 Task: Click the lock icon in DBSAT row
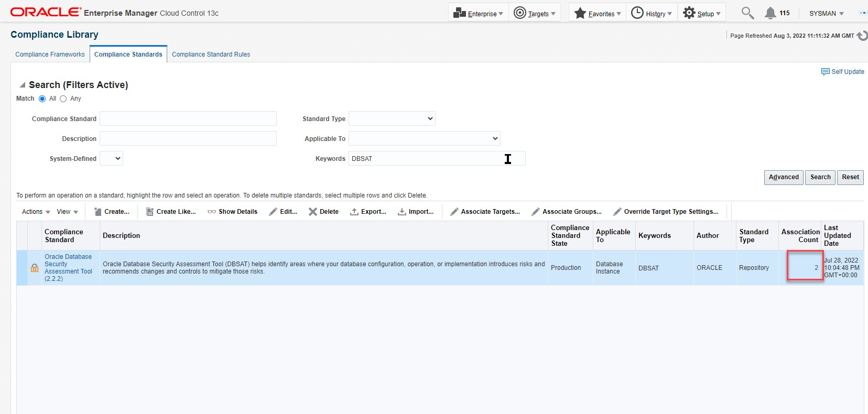coord(35,268)
